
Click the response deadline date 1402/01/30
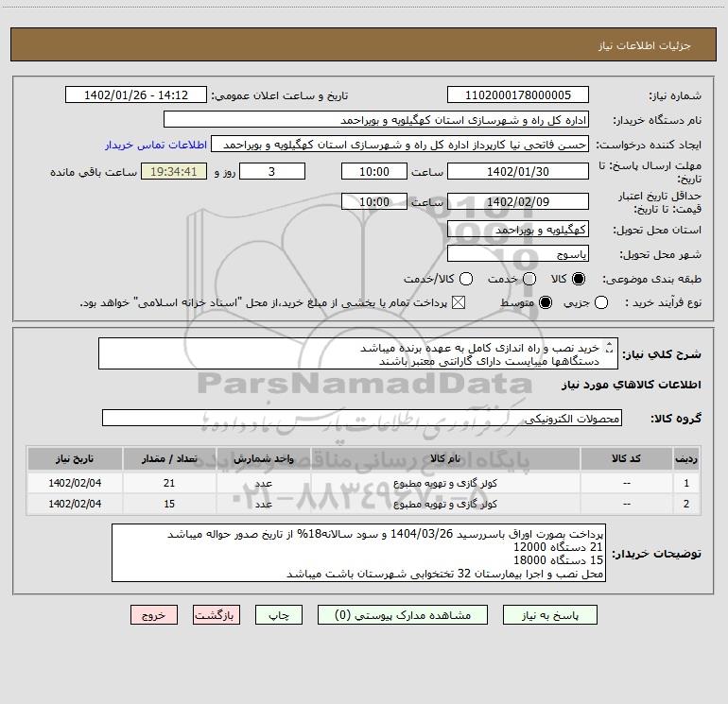(518, 171)
